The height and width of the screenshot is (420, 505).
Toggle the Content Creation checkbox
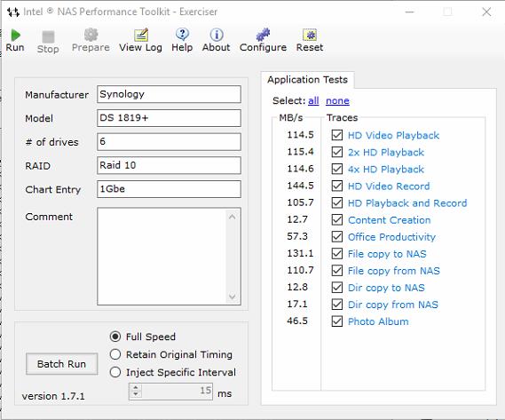coord(337,219)
